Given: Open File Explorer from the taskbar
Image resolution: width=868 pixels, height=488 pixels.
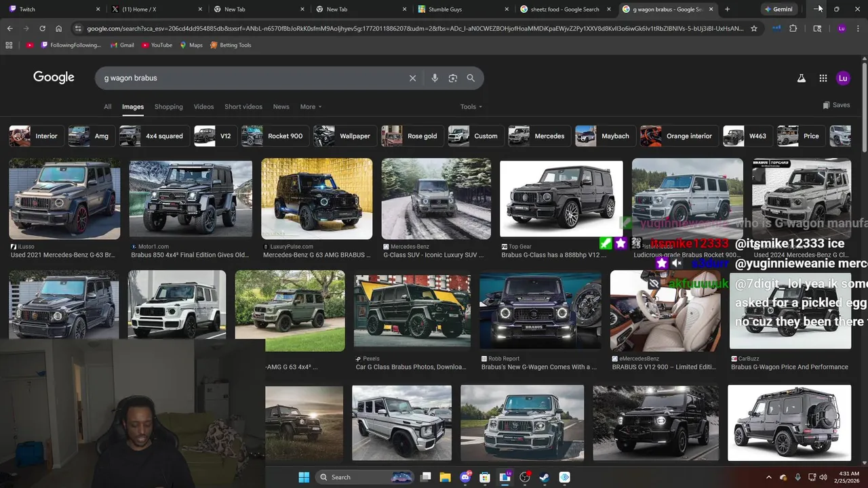Looking at the screenshot, I should pos(445,477).
